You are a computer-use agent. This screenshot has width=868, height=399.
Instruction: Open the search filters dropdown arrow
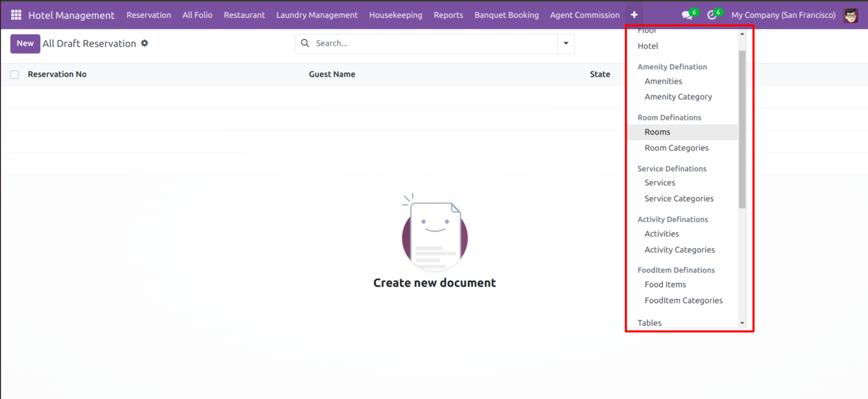pos(566,43)
